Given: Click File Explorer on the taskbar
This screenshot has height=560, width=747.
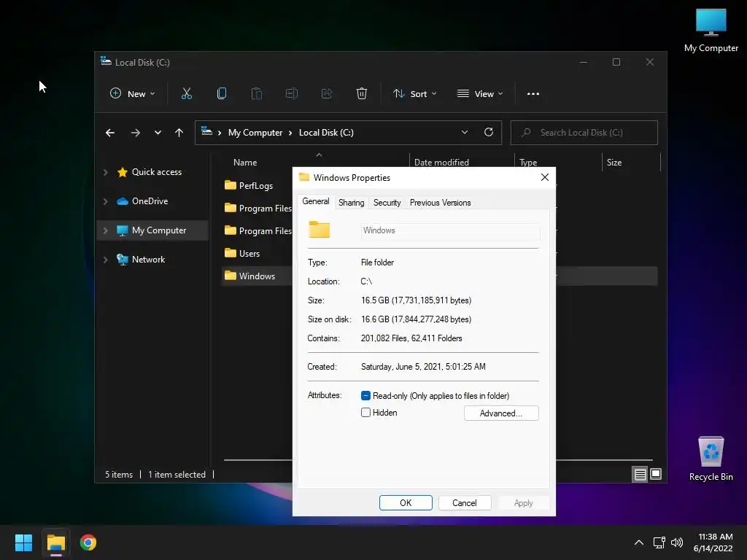Looking at the screenshot, I should (55, 542).
